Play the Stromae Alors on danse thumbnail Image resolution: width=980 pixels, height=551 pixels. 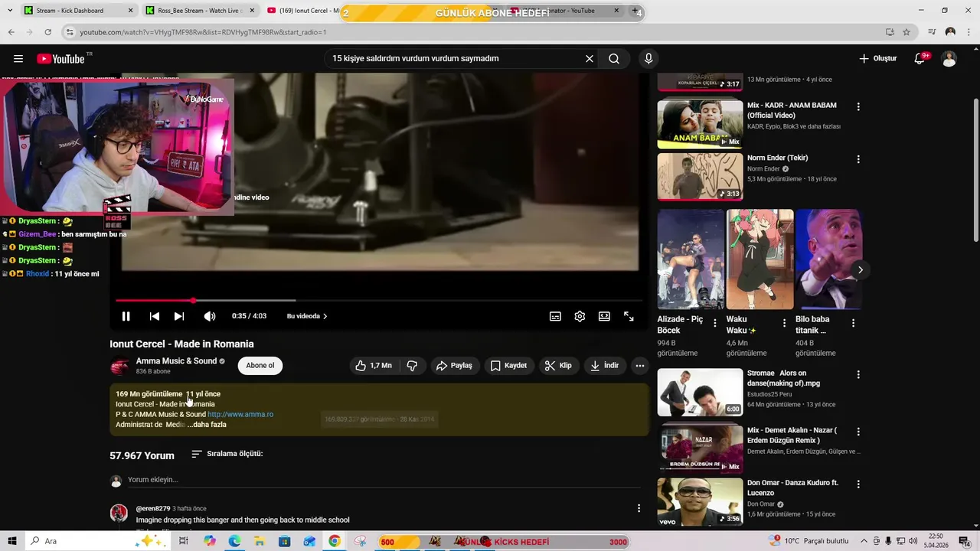(700, 393)
